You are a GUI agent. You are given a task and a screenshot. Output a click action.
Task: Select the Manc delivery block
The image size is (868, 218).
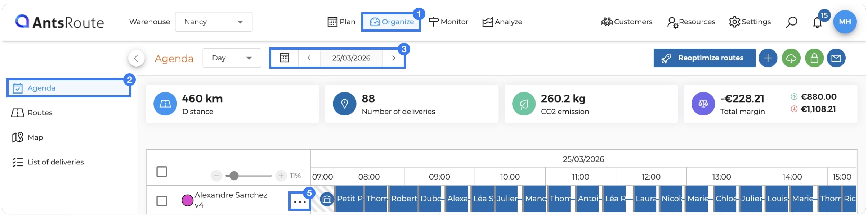[x=534, y=199]
